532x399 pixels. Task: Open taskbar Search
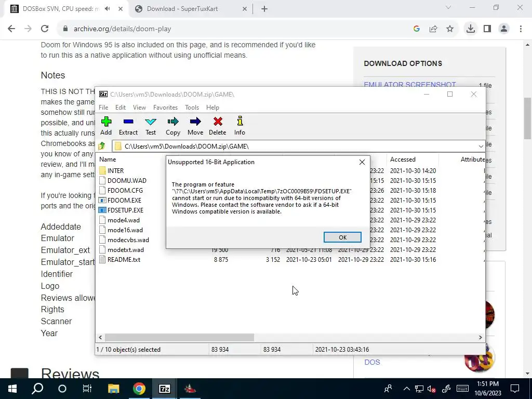click(x=37, y=389)
